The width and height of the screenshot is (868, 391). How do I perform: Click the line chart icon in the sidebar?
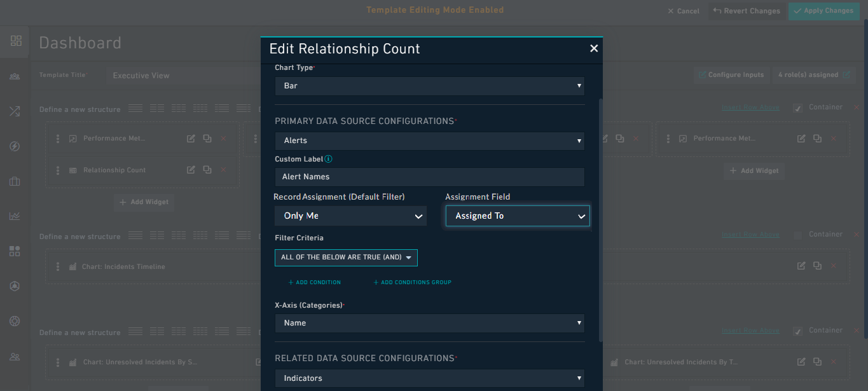[14, 216]
